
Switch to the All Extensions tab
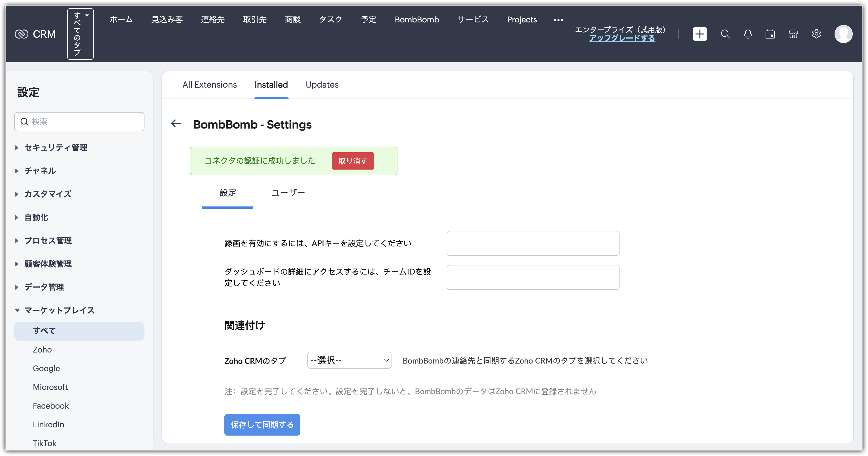pyautogui.click(x=210, y=85)
